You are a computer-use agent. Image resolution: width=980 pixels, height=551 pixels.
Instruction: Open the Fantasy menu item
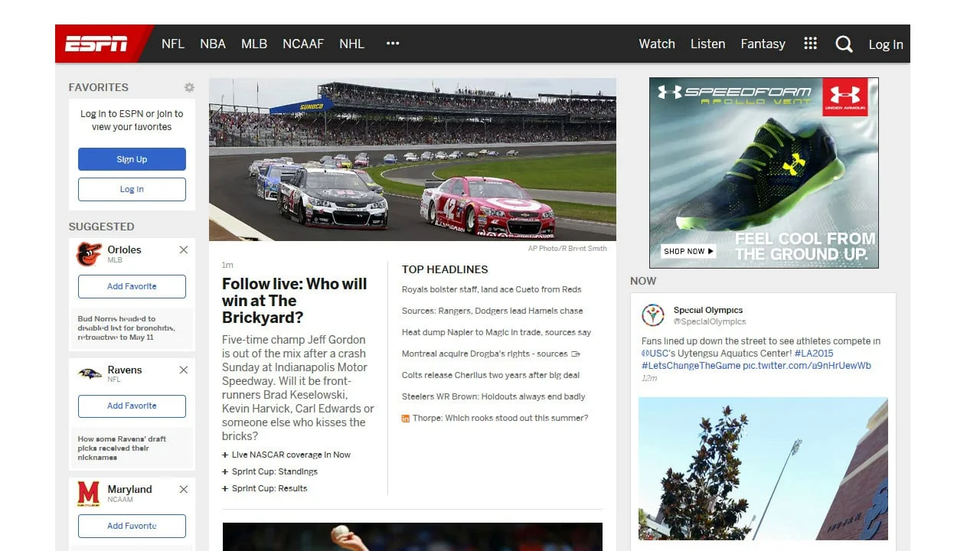763,44
